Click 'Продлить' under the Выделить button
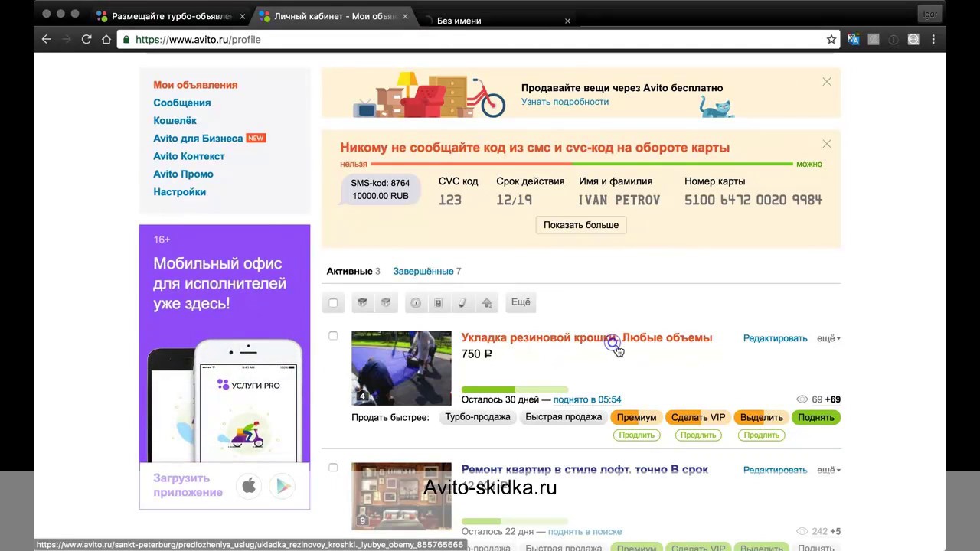Image resolution: width=980 pixels, height=551 pixels. point(761,435)
